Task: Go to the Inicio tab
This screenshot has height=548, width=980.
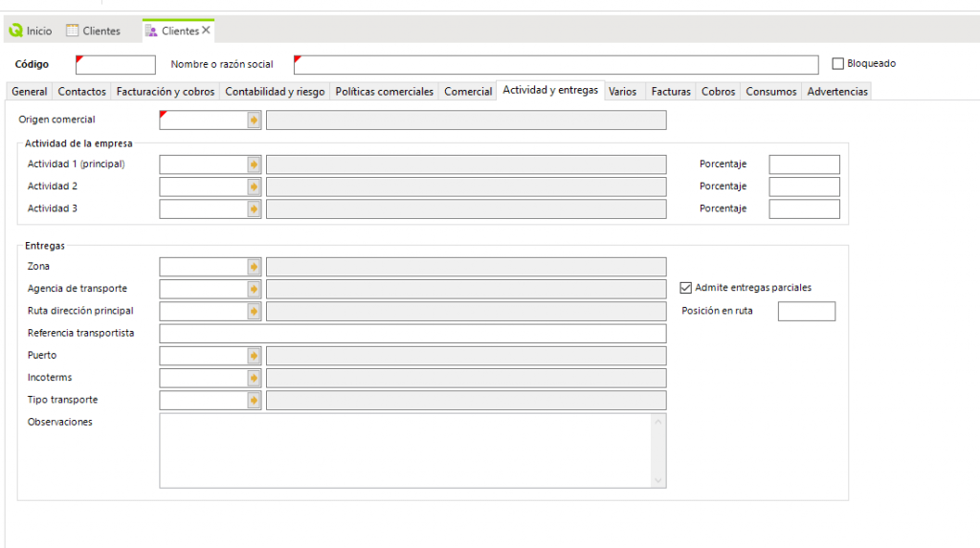Action: coord(31,31)
